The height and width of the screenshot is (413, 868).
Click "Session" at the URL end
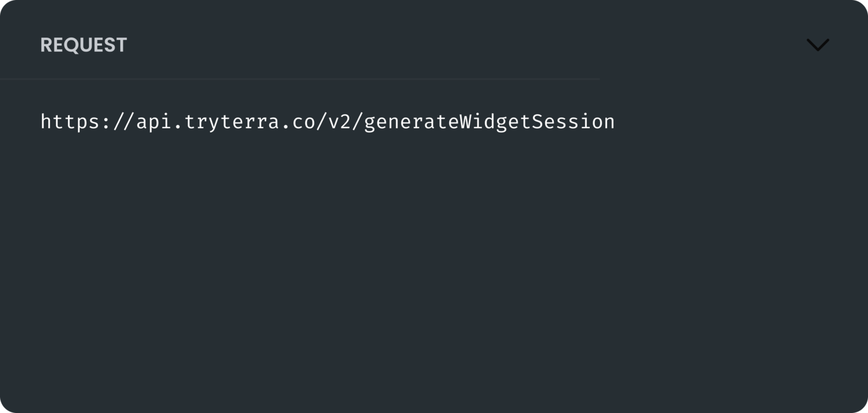[573, 121]
